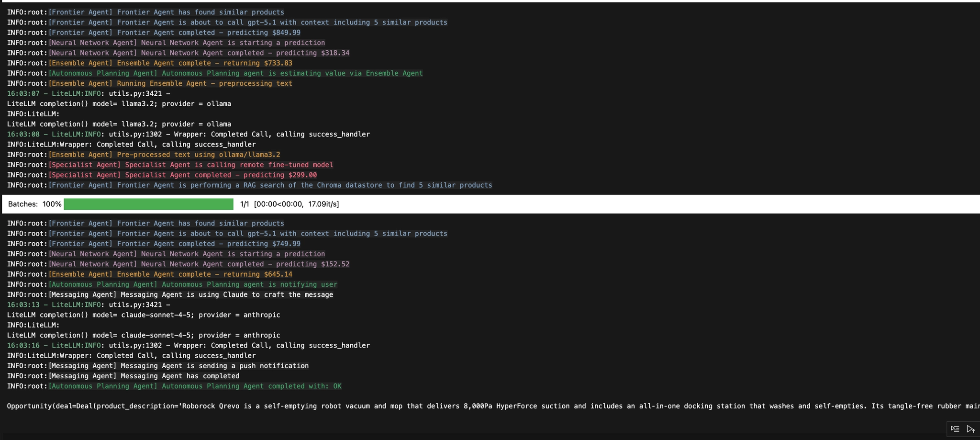The image size is (980, 440).
Task: Click 'Pre-processed text using ollama/llama3.2' line
Action: pos(144,155)
